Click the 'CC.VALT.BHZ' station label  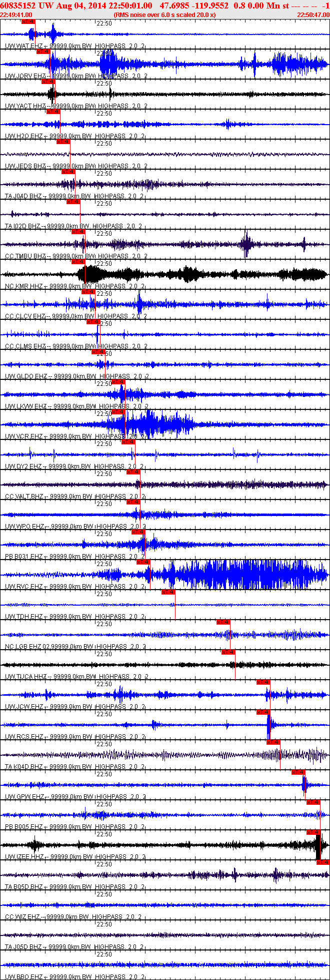tap(24, 497)
